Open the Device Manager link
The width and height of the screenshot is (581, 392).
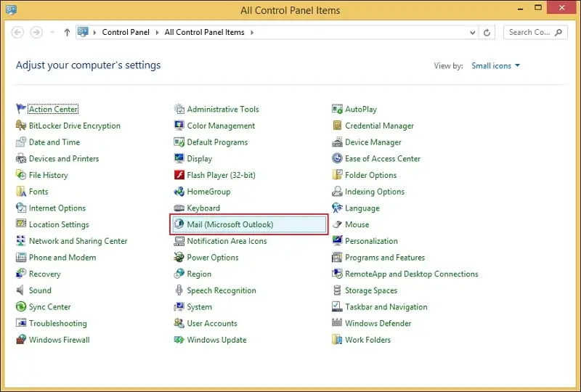pos(373,142)
